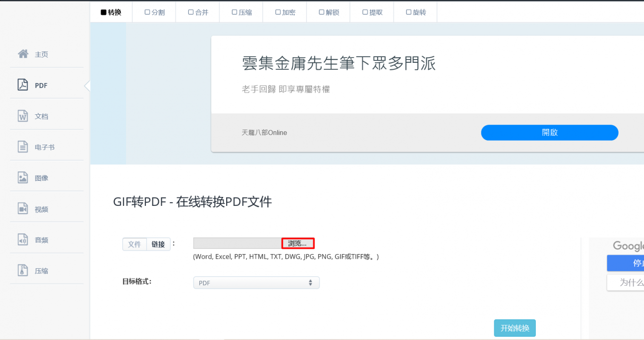Open the target format PDF dropdown
The image size is (644, 340).
point(256,283)
